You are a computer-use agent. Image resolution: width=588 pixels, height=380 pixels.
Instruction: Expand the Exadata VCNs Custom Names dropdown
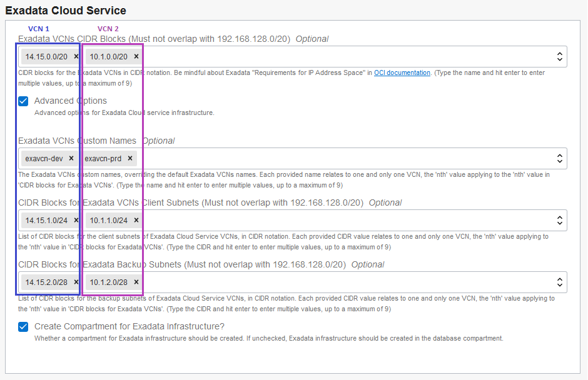(559, 158)
